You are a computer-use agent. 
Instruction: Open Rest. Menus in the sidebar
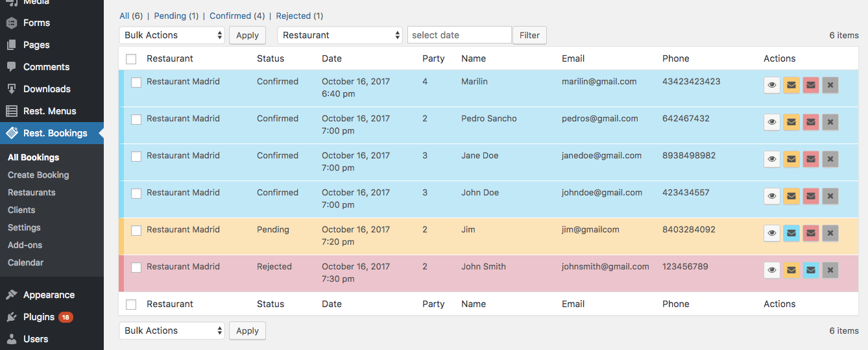click(49, 111)
